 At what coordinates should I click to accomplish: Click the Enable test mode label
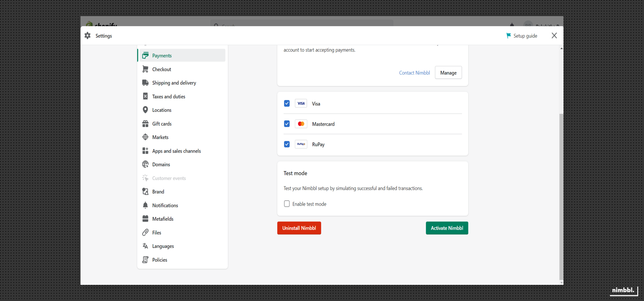click(x=309, y=204)
